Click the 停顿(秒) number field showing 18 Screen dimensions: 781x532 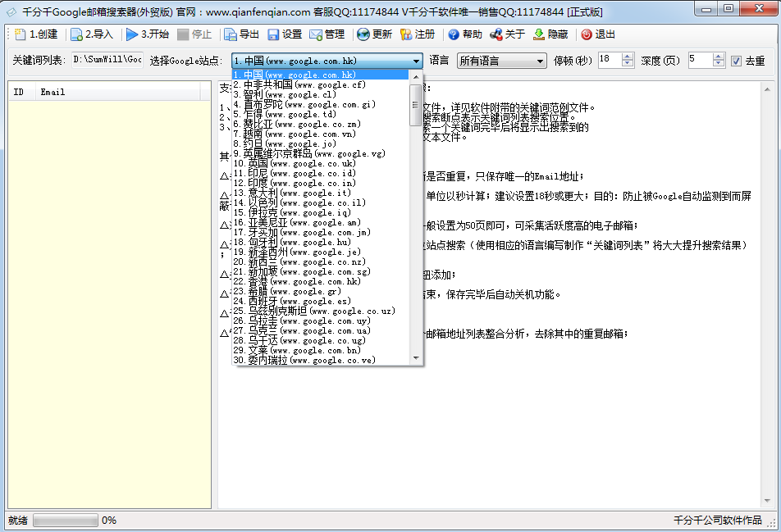(x=610, y=60)
